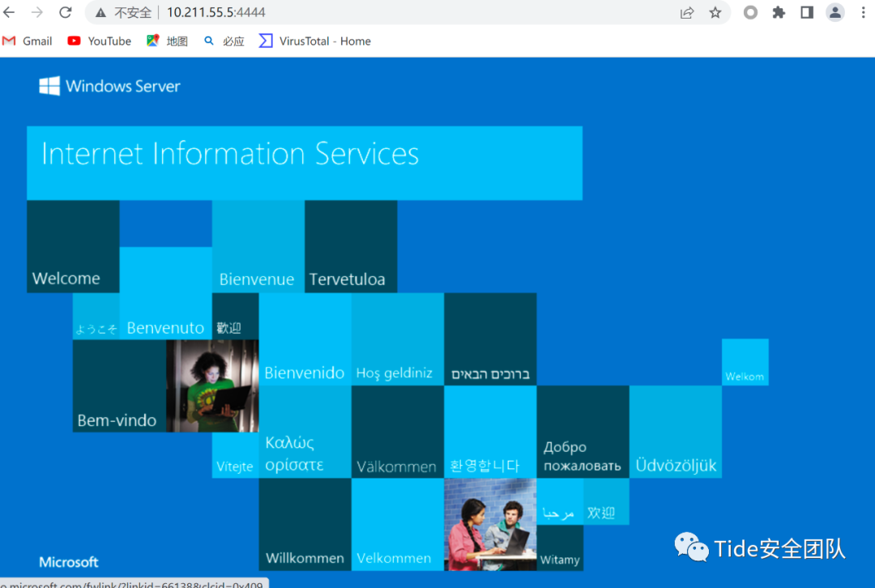Click the Welcome tile

pyautogui.click(x=73, y=246)
